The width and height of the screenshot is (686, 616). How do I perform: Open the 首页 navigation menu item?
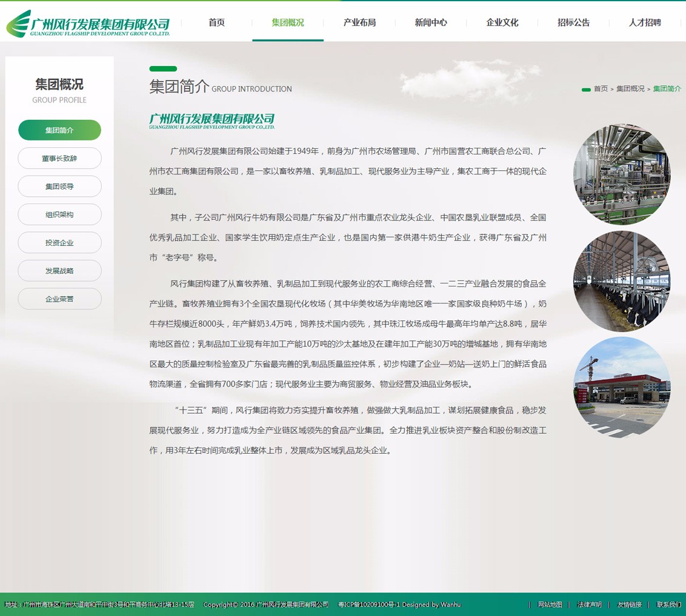coord(216,22)
